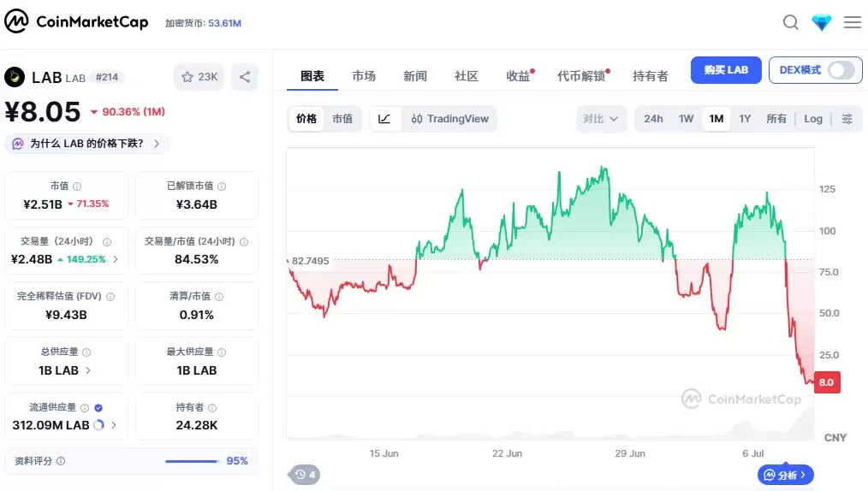
Task: Click info icon next to 持有者 stat
Action: click(x=212, y=407)
